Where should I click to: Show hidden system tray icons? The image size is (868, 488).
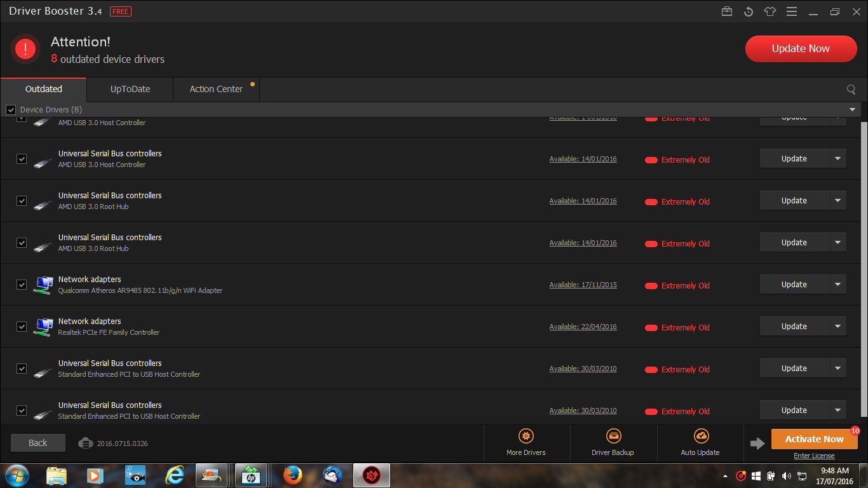point(725,476)
